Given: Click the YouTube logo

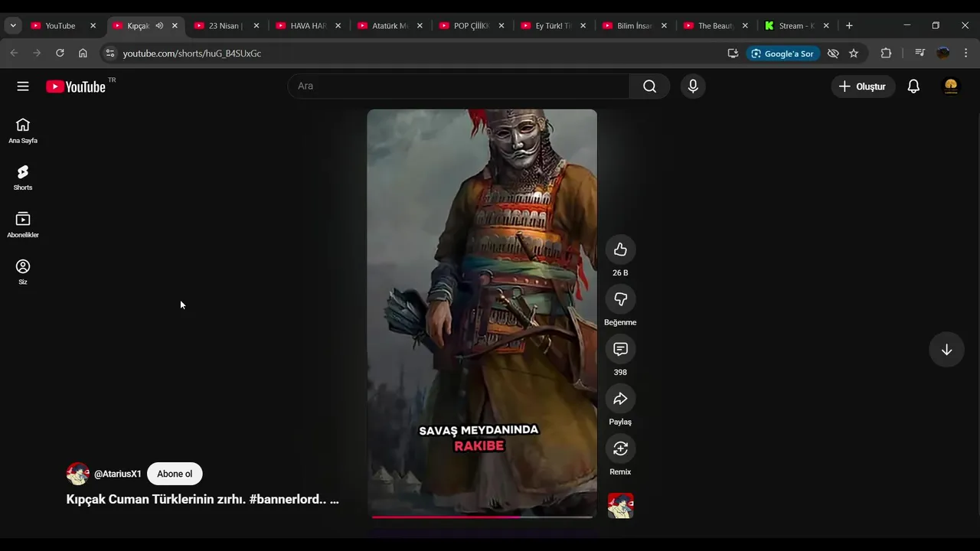Looking at the screenshot, I should click(x=76, y=86).
